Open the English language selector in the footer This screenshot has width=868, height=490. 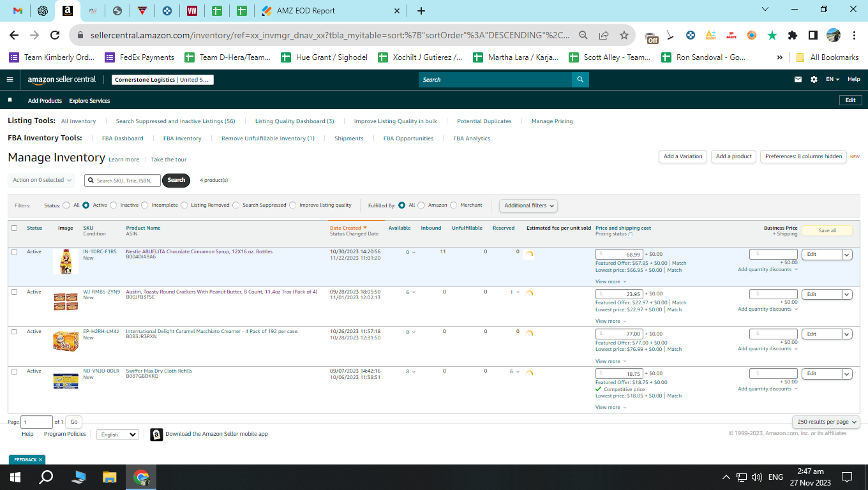(x=117, y=434)
